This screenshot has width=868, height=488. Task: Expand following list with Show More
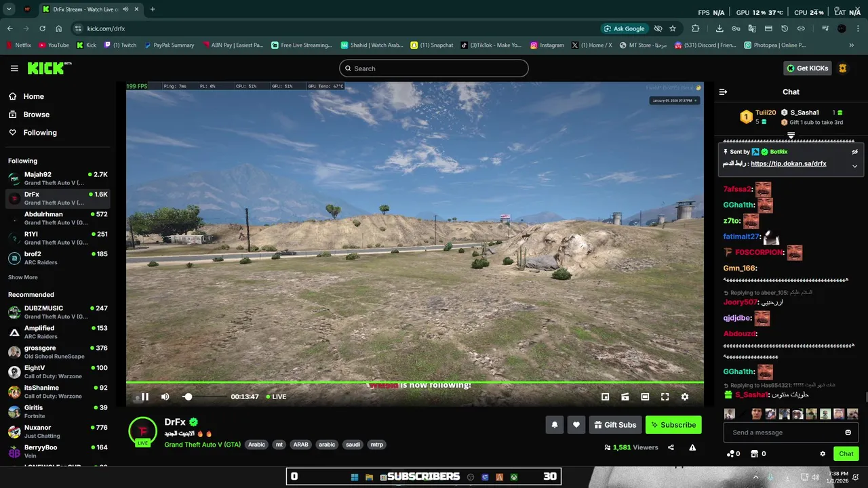23,277
